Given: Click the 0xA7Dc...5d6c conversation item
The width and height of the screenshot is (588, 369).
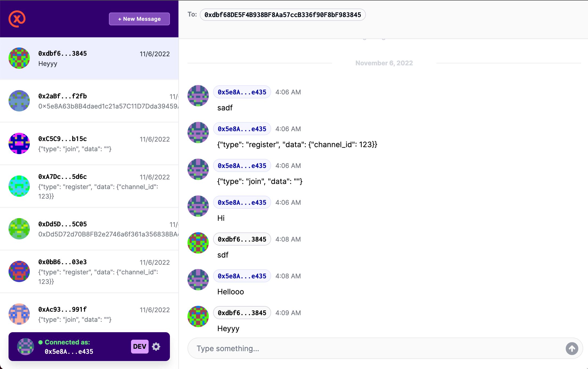Looking at the screenshot, I should pyautogui.click(x=89, y=186).
